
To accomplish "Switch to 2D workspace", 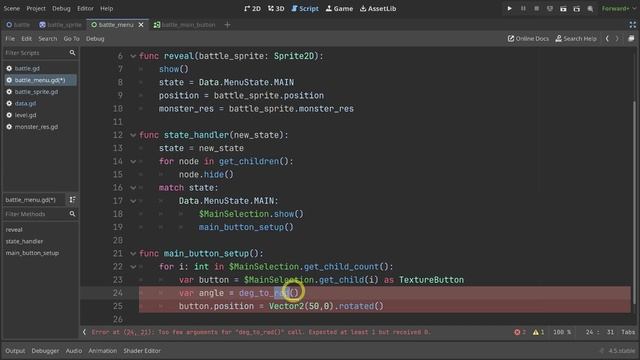I will (252, 9).
